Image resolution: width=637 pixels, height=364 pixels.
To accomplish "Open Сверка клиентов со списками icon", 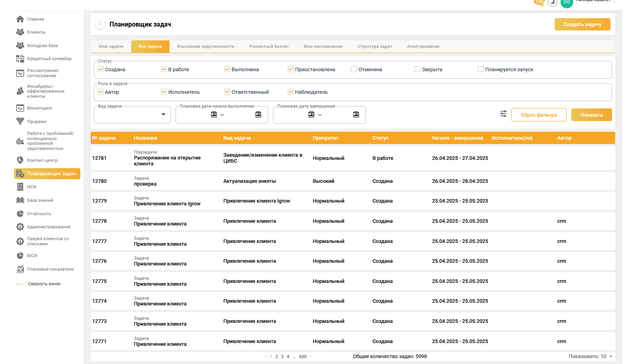I will [20, 241].
